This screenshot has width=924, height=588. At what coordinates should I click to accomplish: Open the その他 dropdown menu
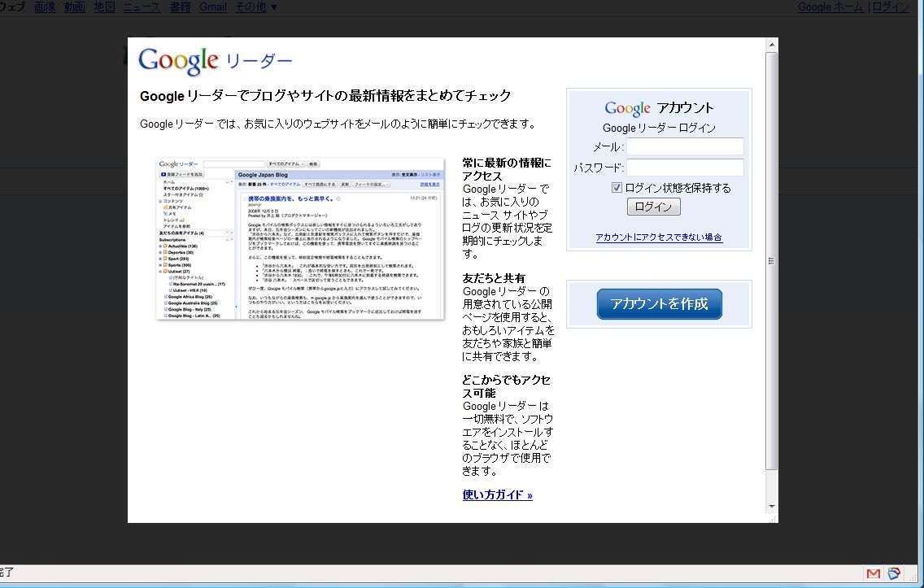click(x=256, y=7)
